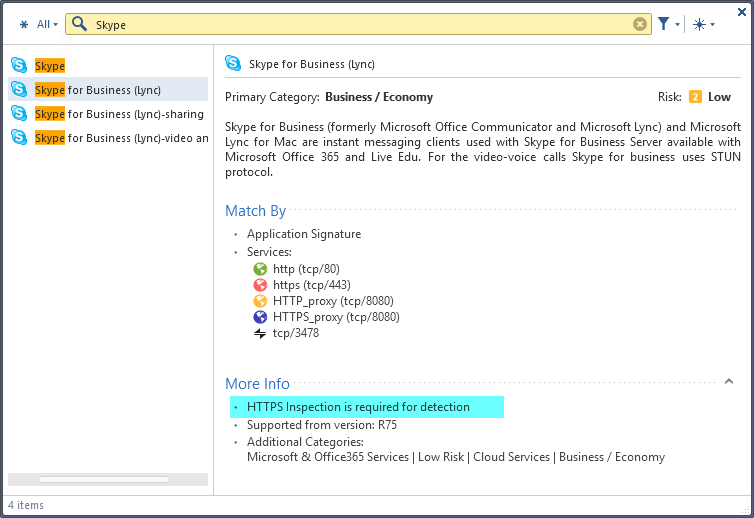The width and height of the screenshot is (754, 518).
Task: Click the Match By section heading
Action: (255, 211)
